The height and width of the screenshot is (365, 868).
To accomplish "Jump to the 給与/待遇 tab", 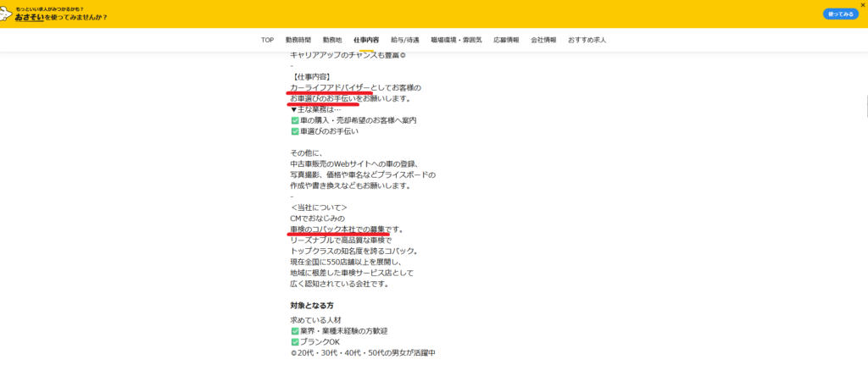I will point(404,40).
